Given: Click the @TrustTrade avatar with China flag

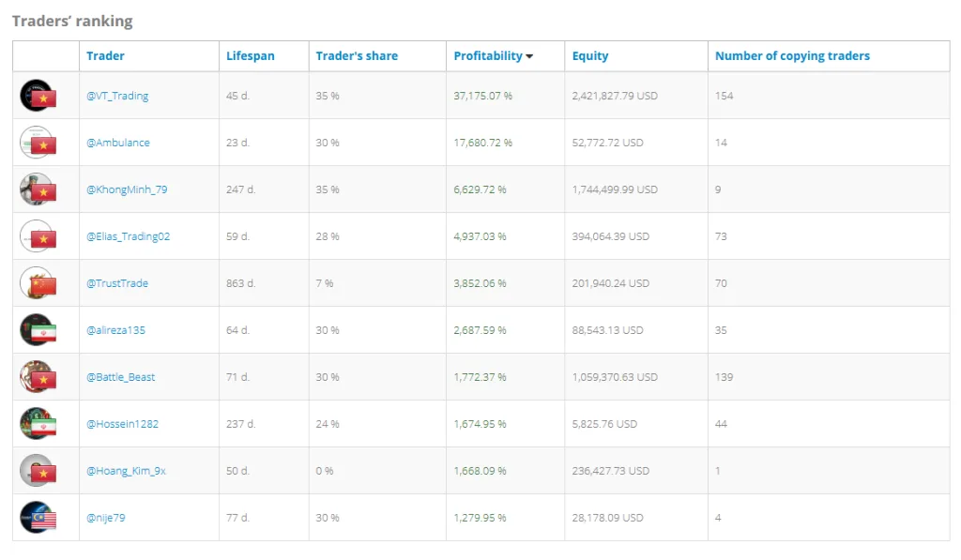Looking at the screenshot, I should click(38, 283).
